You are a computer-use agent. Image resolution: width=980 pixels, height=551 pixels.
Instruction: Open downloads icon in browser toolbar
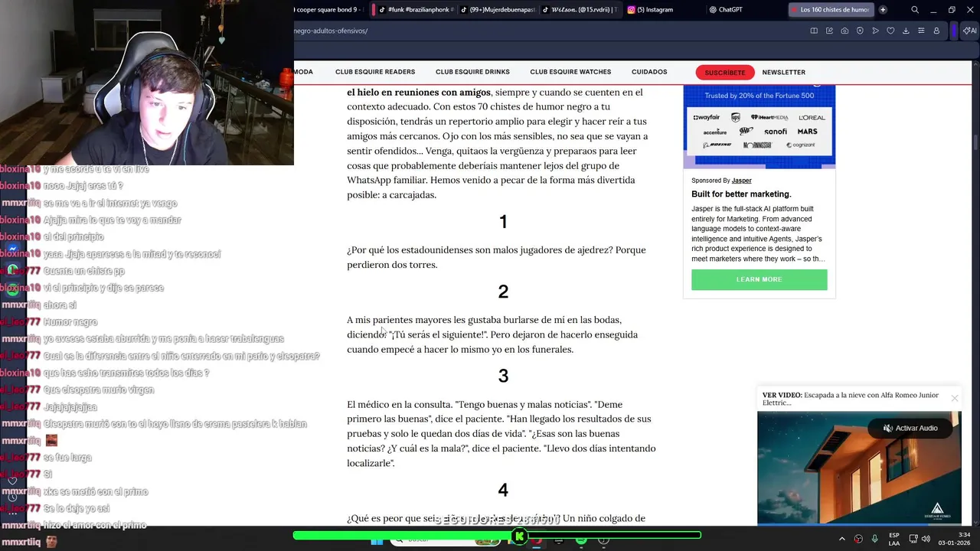coord(906,31)
